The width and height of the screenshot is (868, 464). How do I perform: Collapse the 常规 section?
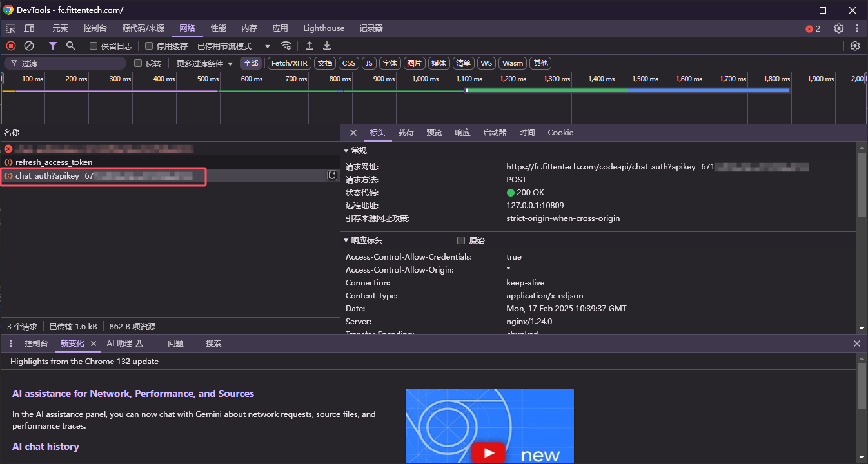[355, 150]
